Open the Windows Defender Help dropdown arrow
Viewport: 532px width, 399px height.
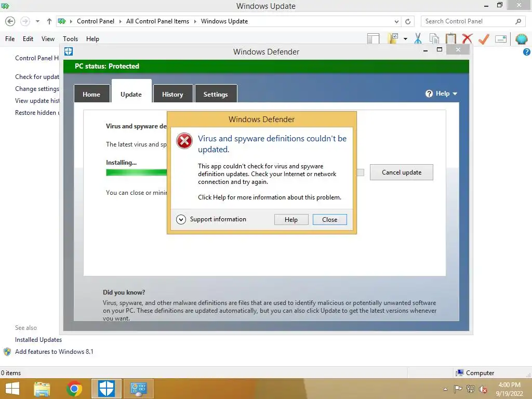(x=455, y=94)
